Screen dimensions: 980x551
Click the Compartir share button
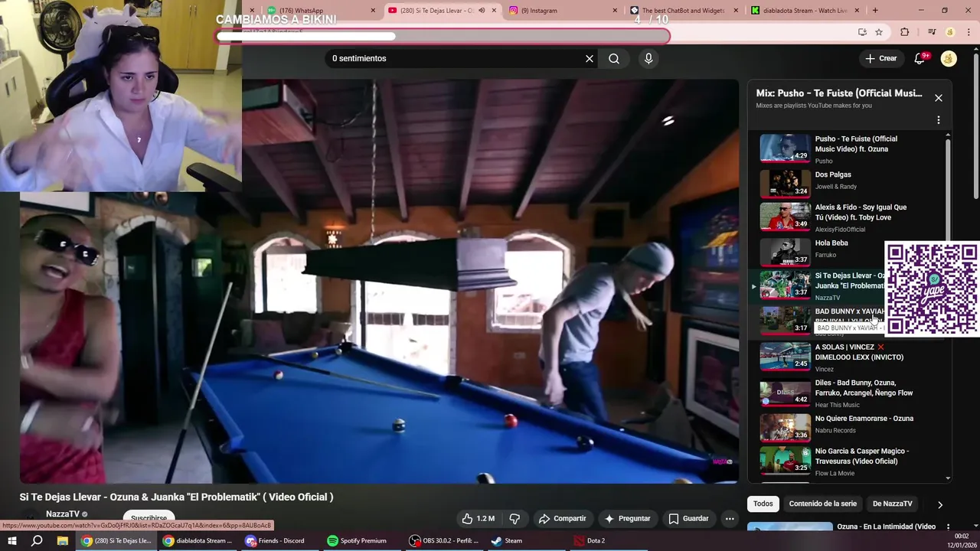tap(562, 519)
